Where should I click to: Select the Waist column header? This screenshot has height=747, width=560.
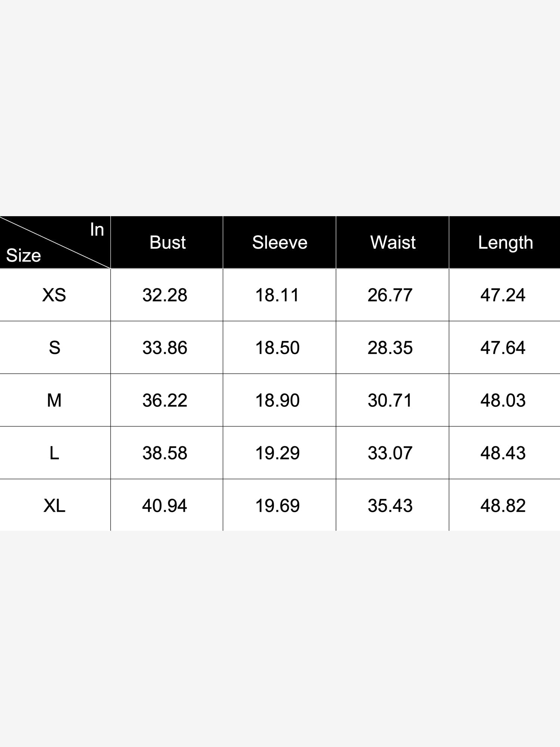[x=393, y=242]
